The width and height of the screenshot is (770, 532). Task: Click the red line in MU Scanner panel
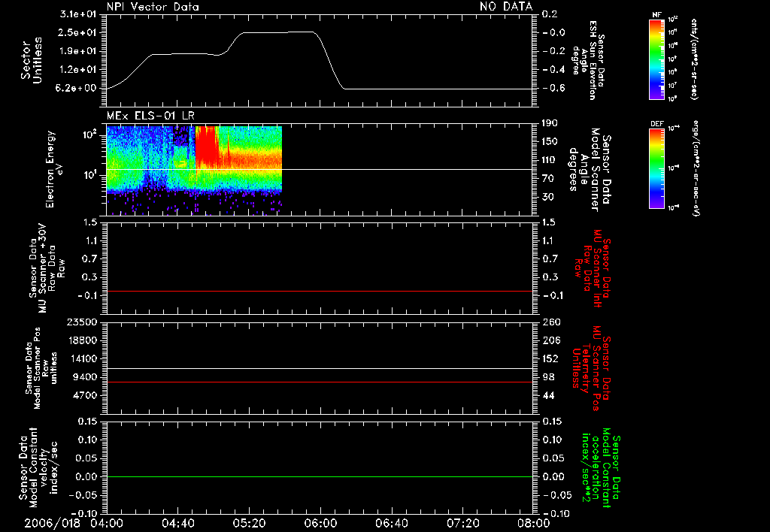[x=319, y=292]
